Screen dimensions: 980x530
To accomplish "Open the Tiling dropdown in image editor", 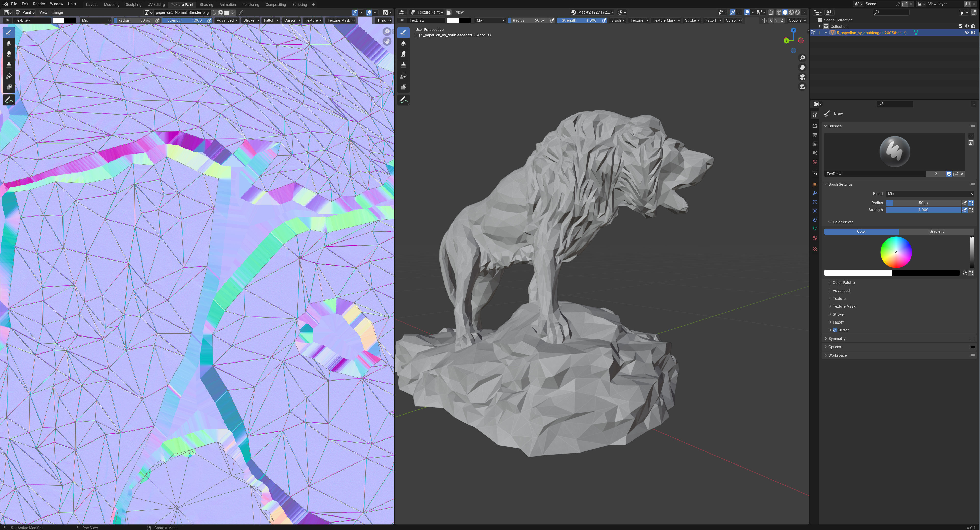I will tap(383, 21).
